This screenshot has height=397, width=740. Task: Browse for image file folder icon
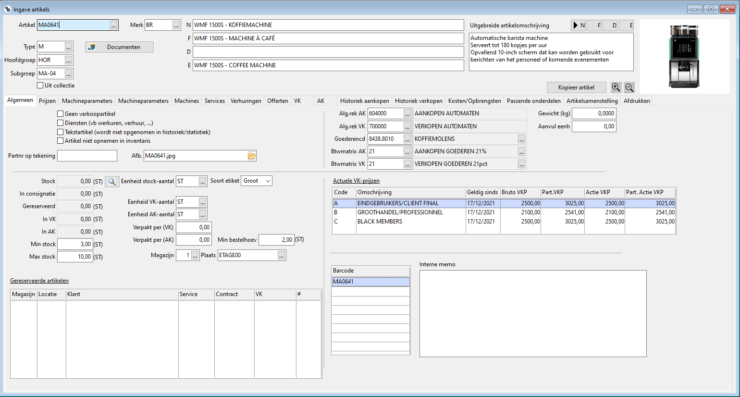point(252,156)
